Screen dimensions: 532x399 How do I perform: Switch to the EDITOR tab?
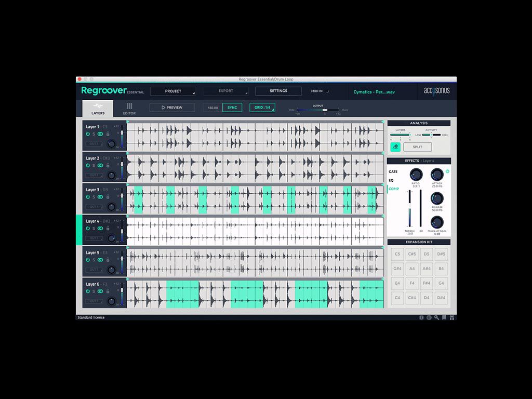129,109
